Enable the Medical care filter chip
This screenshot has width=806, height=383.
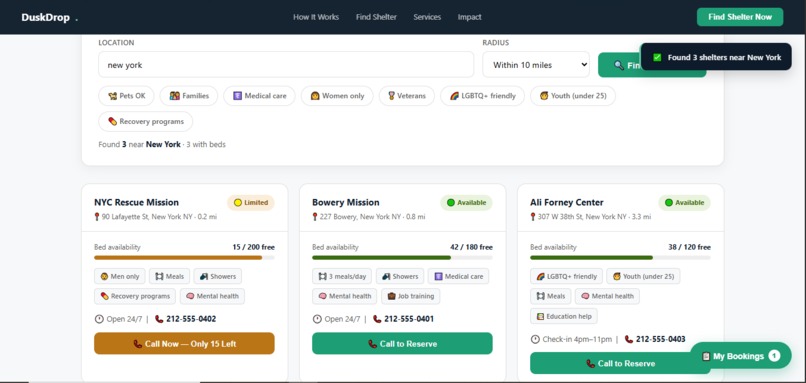[259, 96]
